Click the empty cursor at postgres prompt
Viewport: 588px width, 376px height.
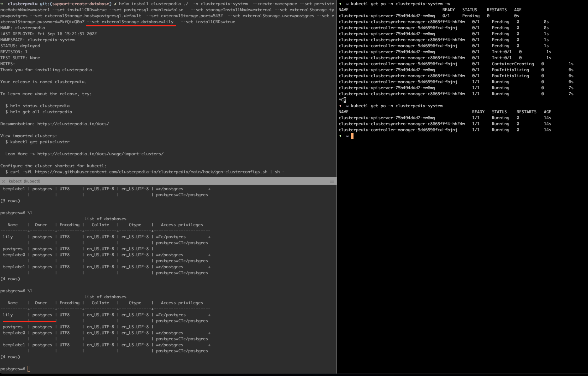pyautogui.click(x=28, y=369)
